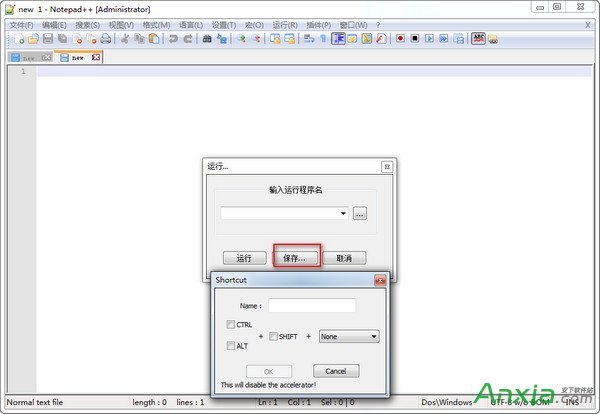The width and height of the screenshot is (600, 414).
Task: Click the ABC spell check icon
Action: click(x=478, y=39)
